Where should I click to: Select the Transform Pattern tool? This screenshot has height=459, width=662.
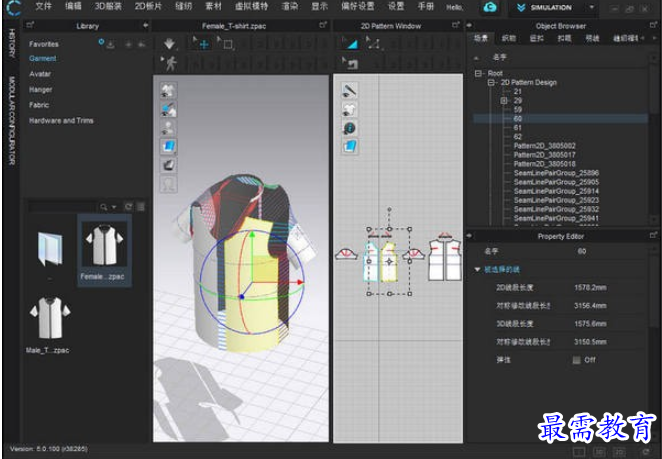pyautogui.click(x=373, y=43)
